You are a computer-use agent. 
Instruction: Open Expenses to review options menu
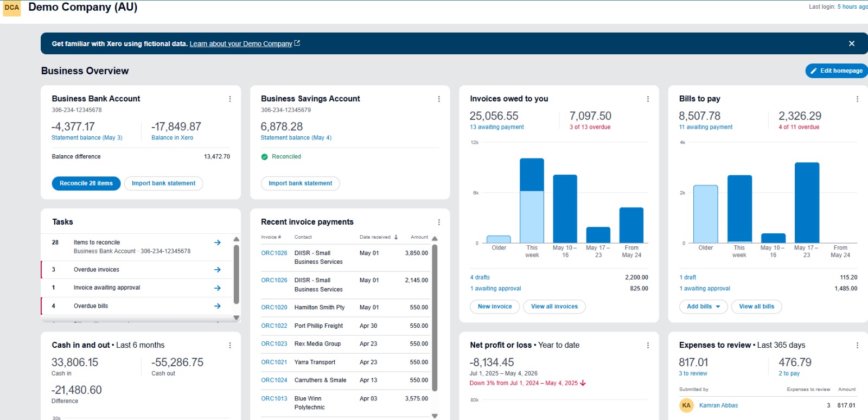(857, 345)
